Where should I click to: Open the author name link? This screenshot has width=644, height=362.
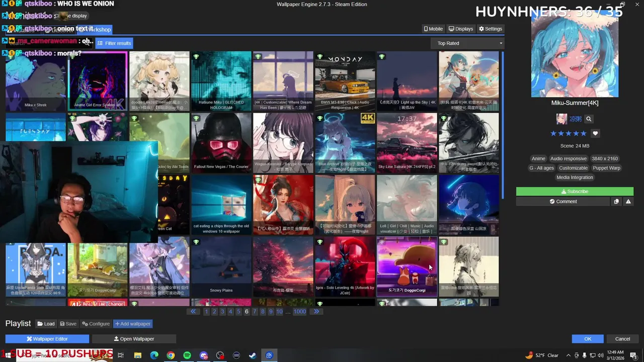coord(575,119)
